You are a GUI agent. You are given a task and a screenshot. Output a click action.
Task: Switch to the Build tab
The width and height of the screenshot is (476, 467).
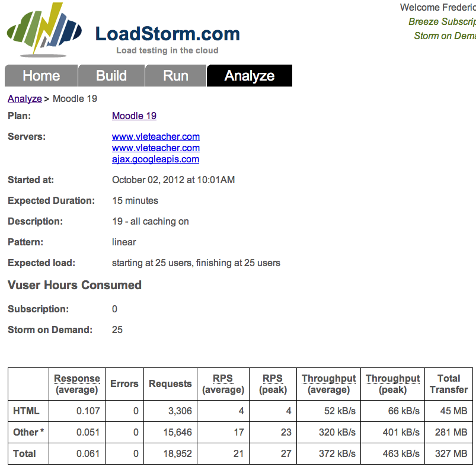[111, 76]
